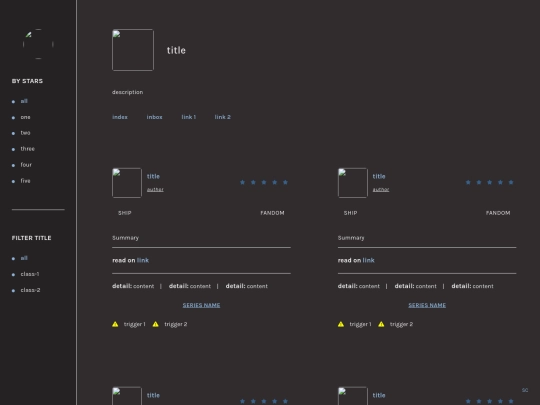Visit the second card's author link
Screen dimensions: 540x405
click(x=381, y=189)
